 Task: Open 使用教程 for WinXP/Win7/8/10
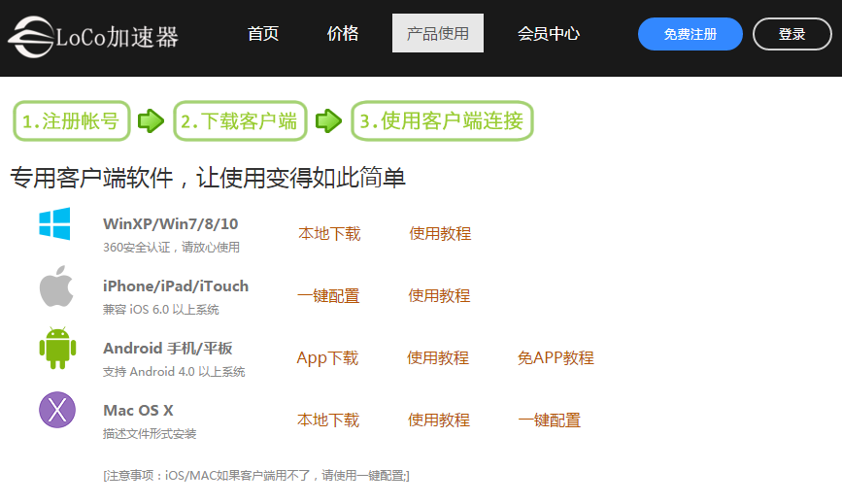coord(440,233)
